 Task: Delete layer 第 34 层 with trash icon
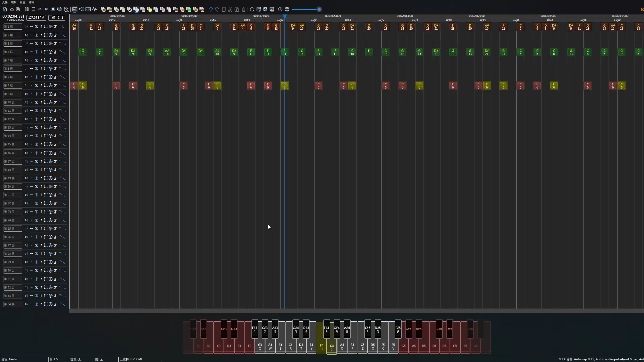tap(55, 304)
